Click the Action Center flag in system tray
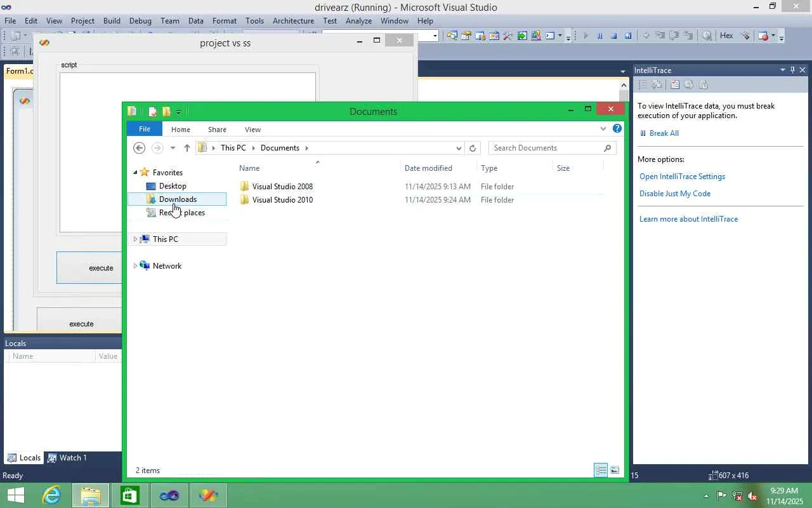Image resolution: width=812 pixels, height=508 pixels. 722,496
